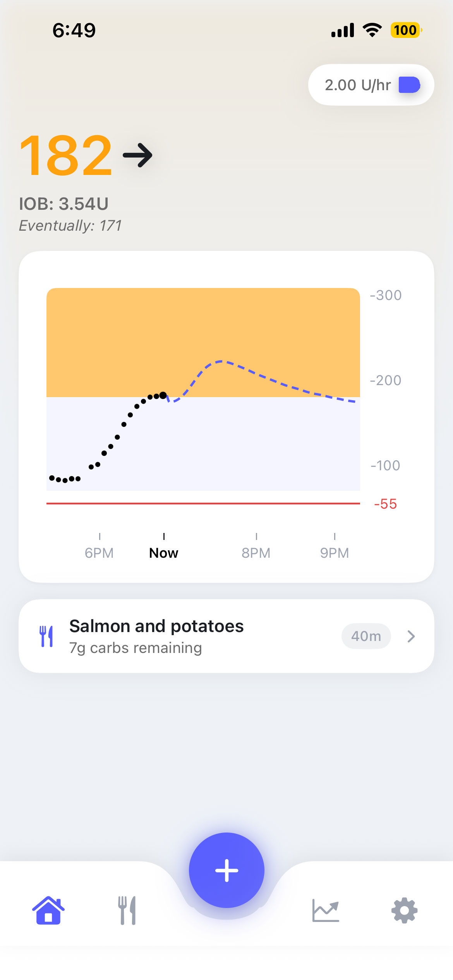Open the settings gear icon

(405, 910)
